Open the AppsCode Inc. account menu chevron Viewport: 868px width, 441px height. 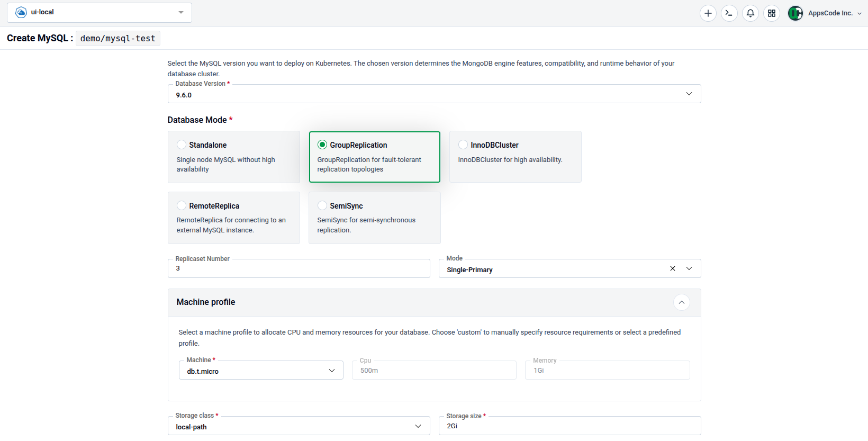[860, 14]
